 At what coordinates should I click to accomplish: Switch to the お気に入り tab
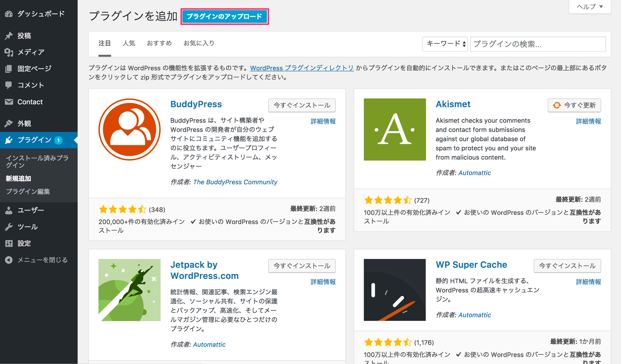coord(199,43)
